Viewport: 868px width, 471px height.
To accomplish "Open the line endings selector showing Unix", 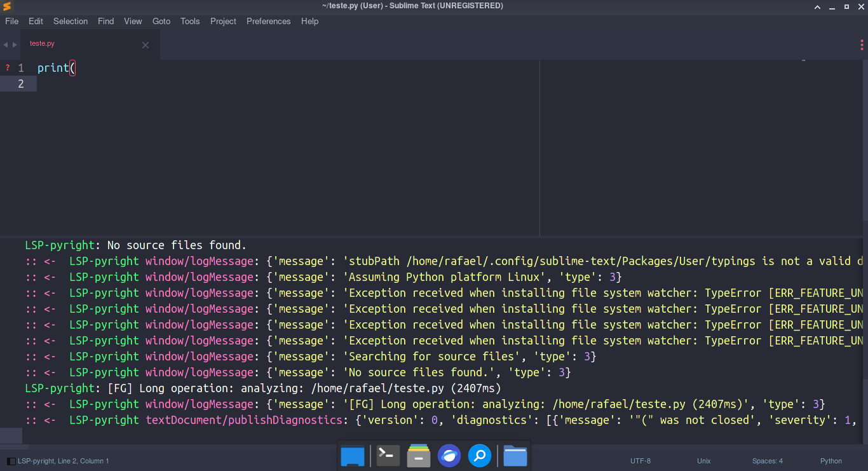I will [703, 461].
